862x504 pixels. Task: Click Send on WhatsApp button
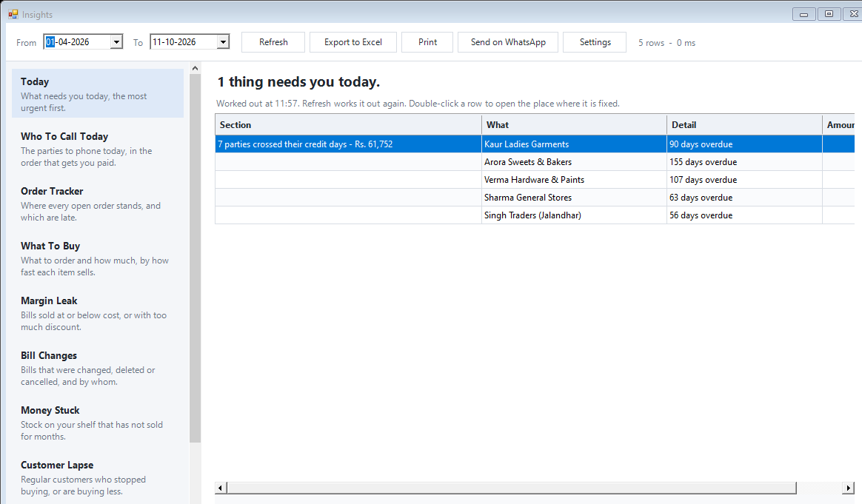click(x=508, y=42)
